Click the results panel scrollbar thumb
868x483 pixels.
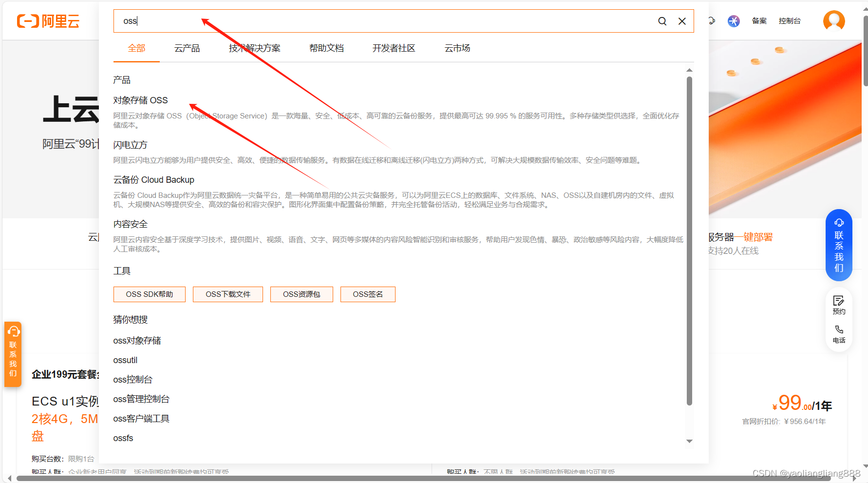689,241
